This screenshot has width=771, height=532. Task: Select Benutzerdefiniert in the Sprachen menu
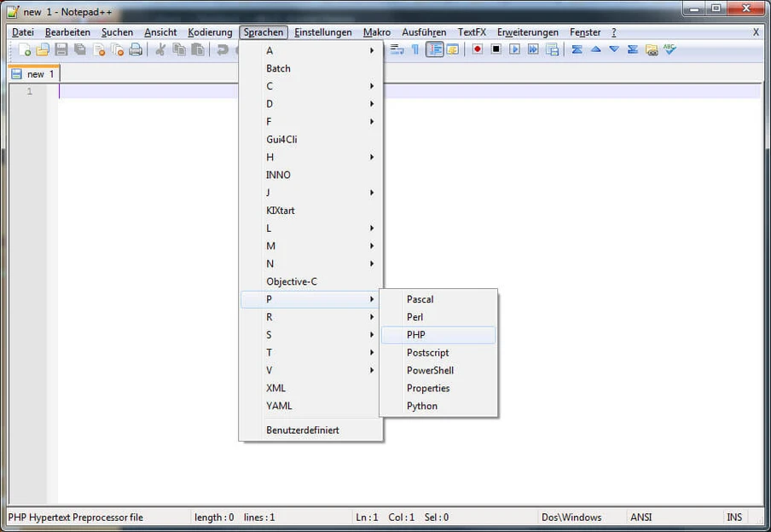[303, 431]
